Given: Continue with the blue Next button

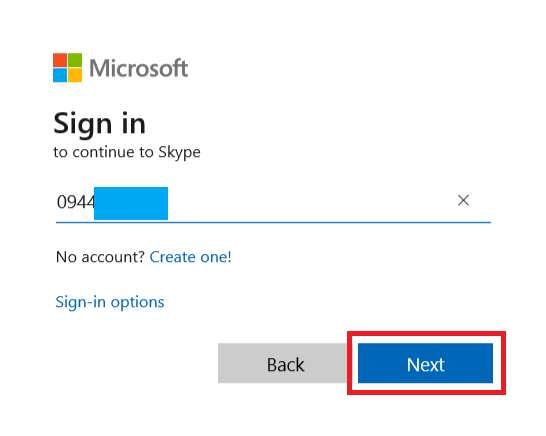Looking at the screenshot, I should pos(425,363).
